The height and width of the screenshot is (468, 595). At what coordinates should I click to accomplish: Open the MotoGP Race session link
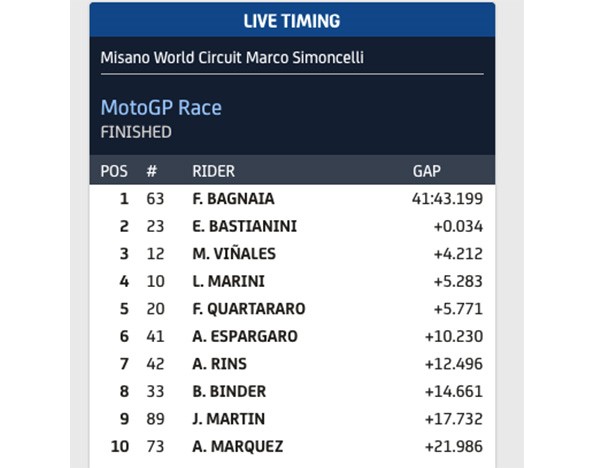161,108
